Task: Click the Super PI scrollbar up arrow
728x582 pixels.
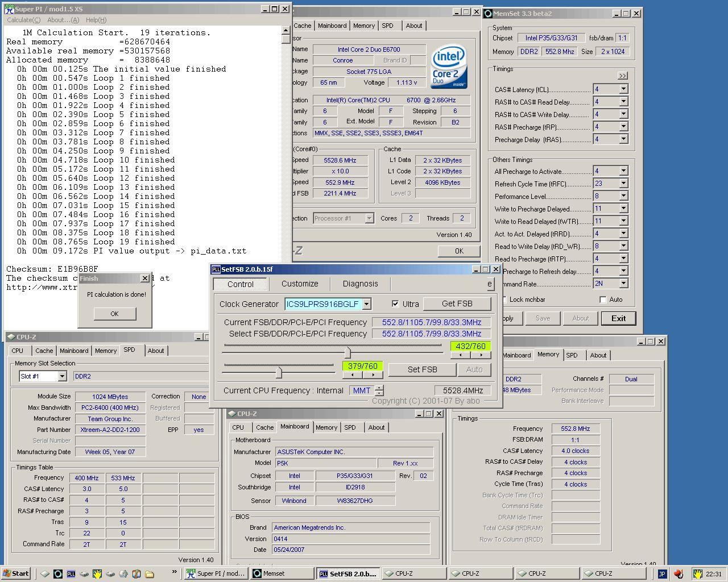Action: point(286,30)
